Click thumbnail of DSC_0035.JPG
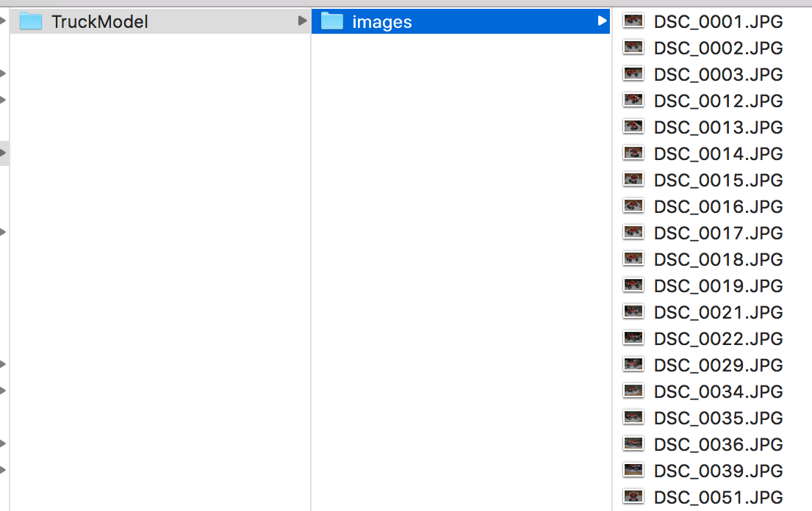The image size is (812, 511). coord(633,417)
